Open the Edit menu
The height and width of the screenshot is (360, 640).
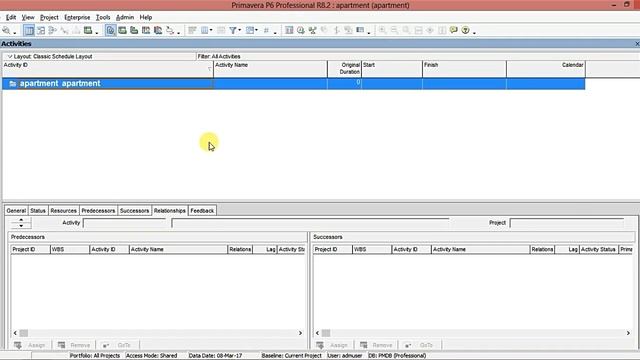tap(11, 17)
